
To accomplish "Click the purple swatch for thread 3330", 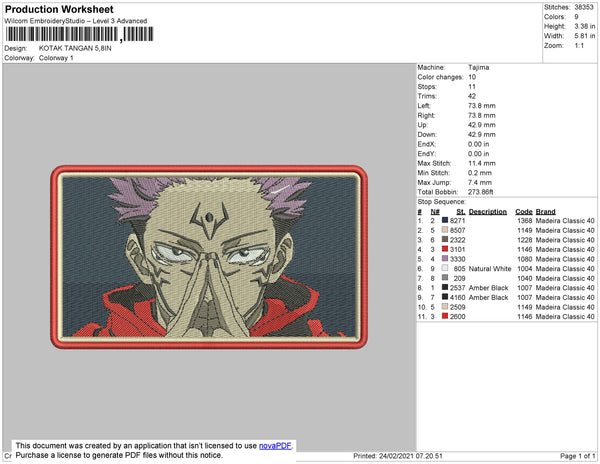I will pyautogui.click(x=445, y=259).
